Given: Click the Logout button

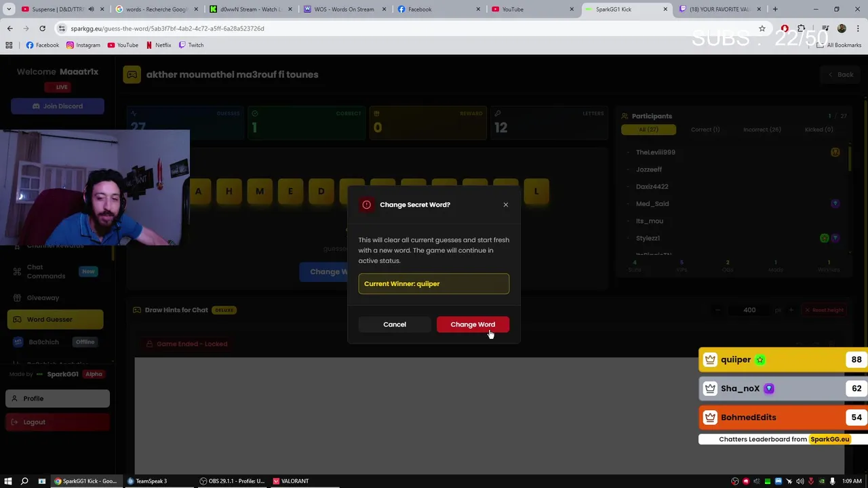Looking at the screenshot, I should pyautogui.click(x=58, y=422).
